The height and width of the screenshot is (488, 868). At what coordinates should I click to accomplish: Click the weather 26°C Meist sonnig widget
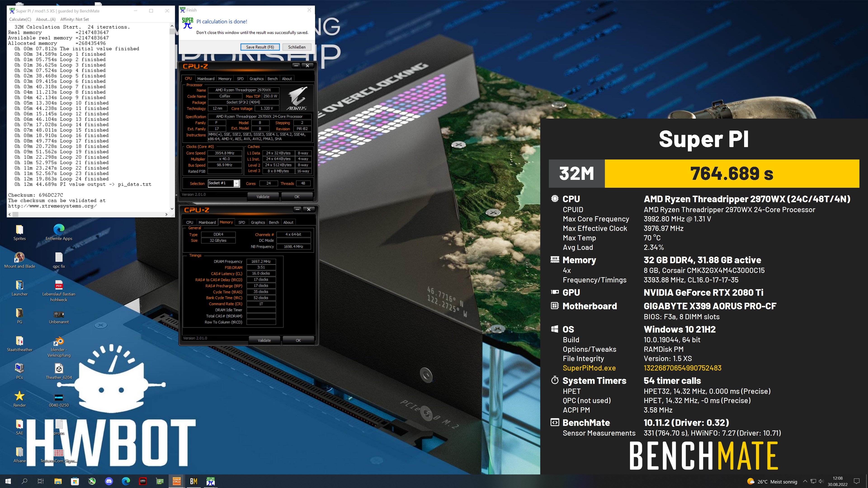point(772,482)
